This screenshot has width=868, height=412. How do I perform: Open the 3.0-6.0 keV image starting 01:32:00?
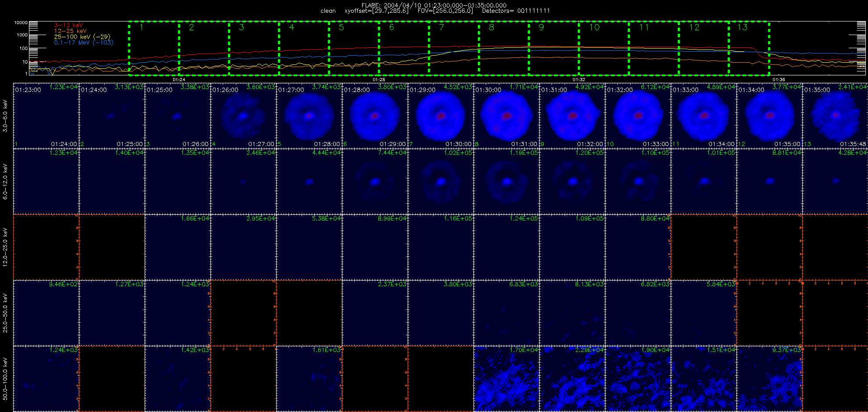638,116
